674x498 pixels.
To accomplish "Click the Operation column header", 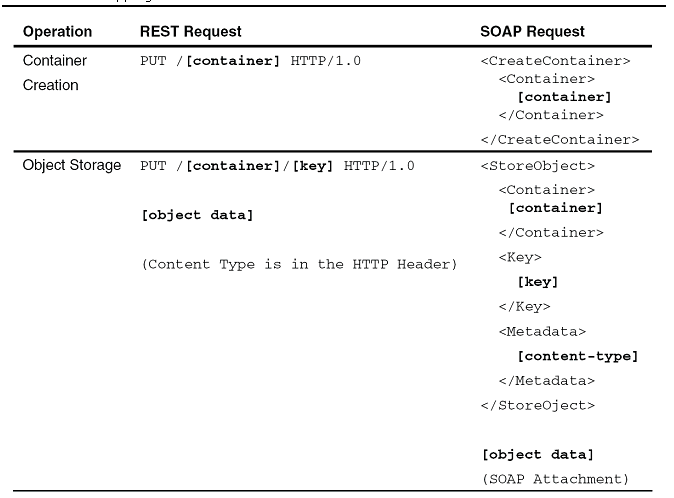I will click(x=57, y=31).
